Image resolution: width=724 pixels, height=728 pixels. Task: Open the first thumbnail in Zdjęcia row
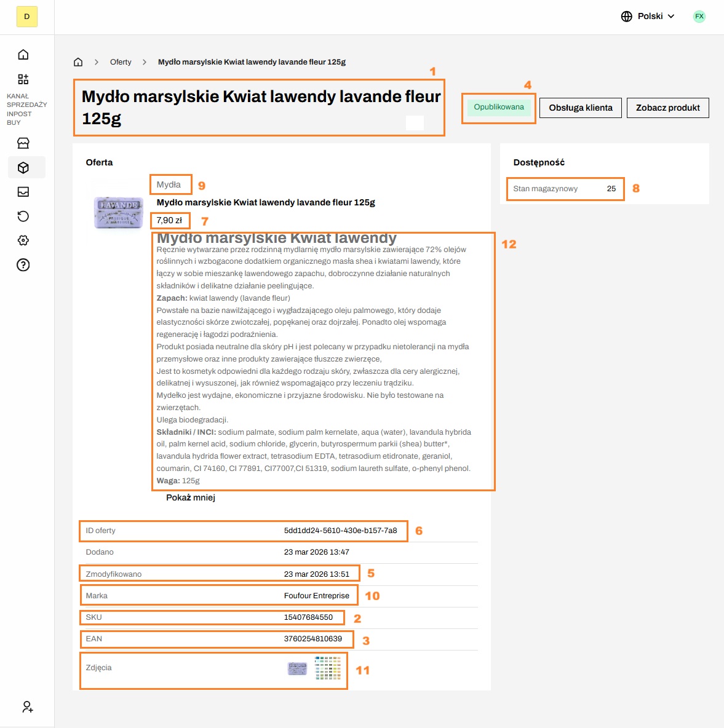pyautogui.click(x=297, y=668)
